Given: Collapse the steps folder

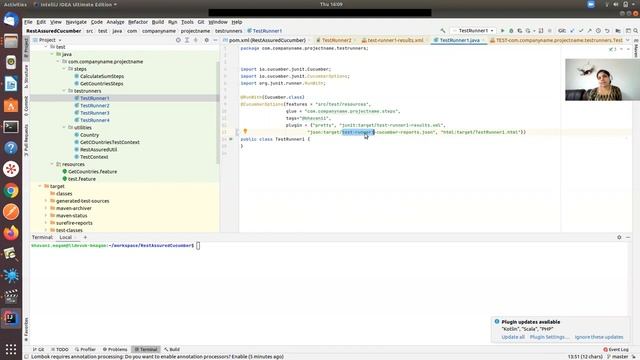Looking at the screenshot, I should [x=64, y=69].
